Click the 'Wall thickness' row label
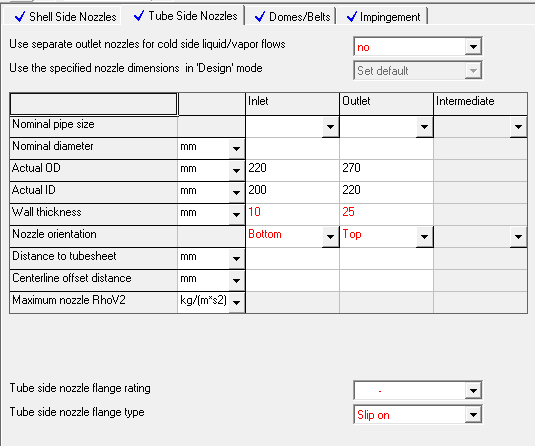Image resolution: width=535 pixels, height=446 pixels. 93,214
